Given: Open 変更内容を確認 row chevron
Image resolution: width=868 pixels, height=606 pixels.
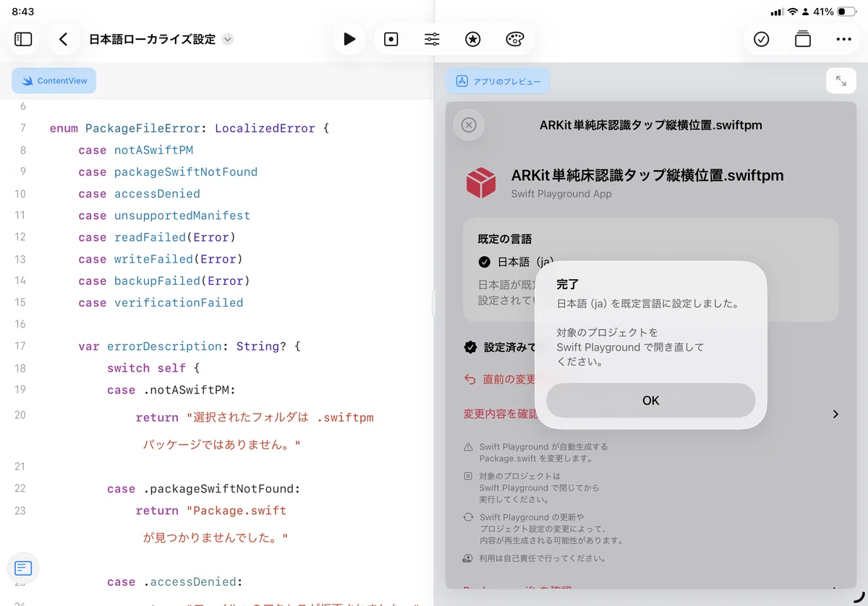Looking at the screenshot, I should point(835,414).
